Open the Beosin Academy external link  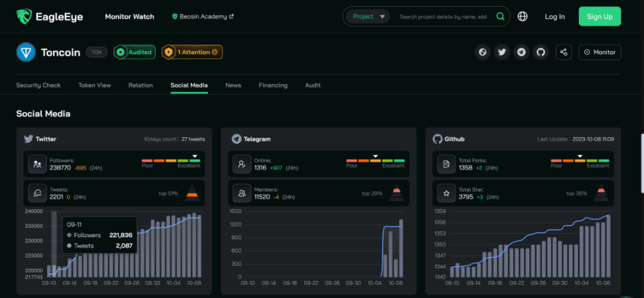203,17
